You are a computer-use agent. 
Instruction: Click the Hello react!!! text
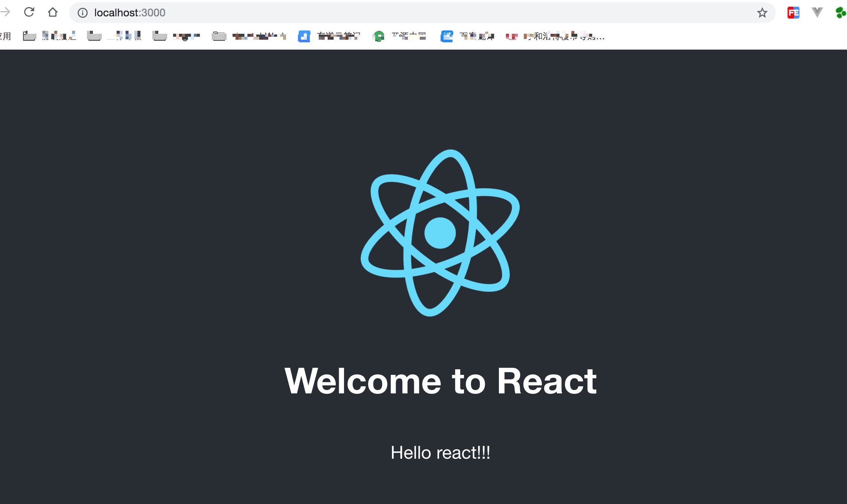click(x=440, y=453)
